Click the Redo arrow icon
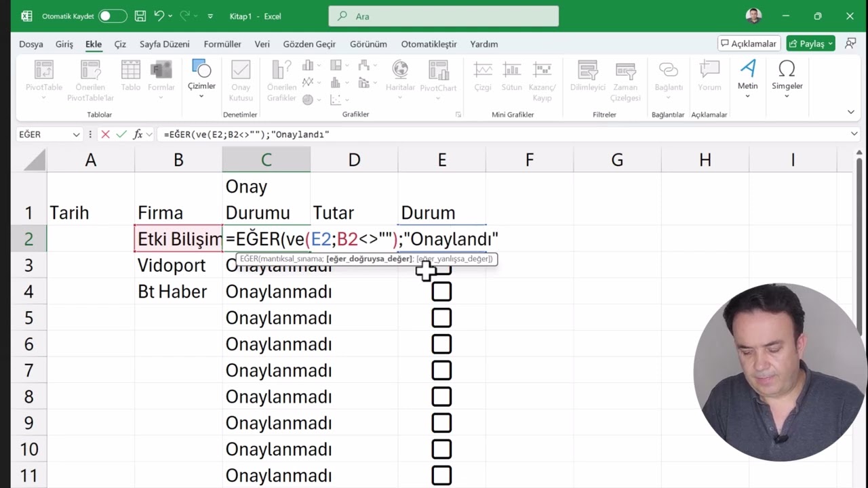 pyautogui.click(x=186, y=16)
